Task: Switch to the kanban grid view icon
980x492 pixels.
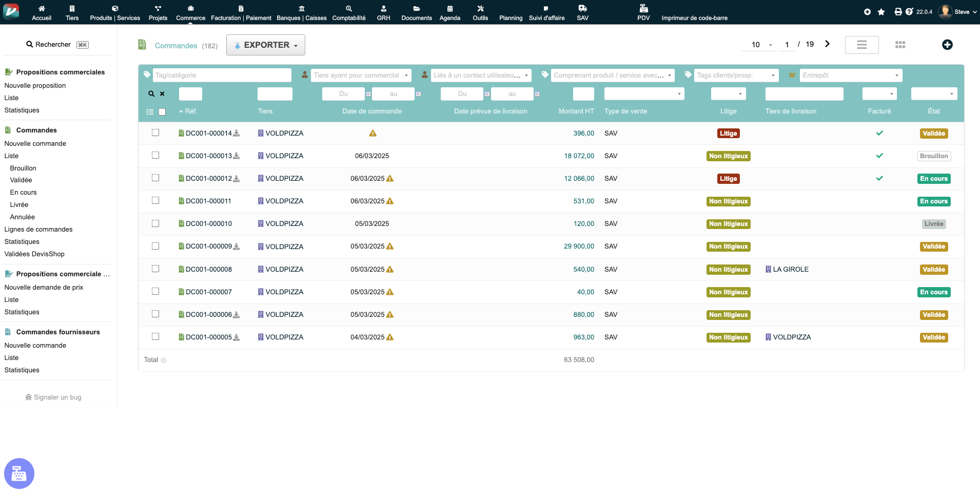Action: pyautogui.click(x=900, y=45)
